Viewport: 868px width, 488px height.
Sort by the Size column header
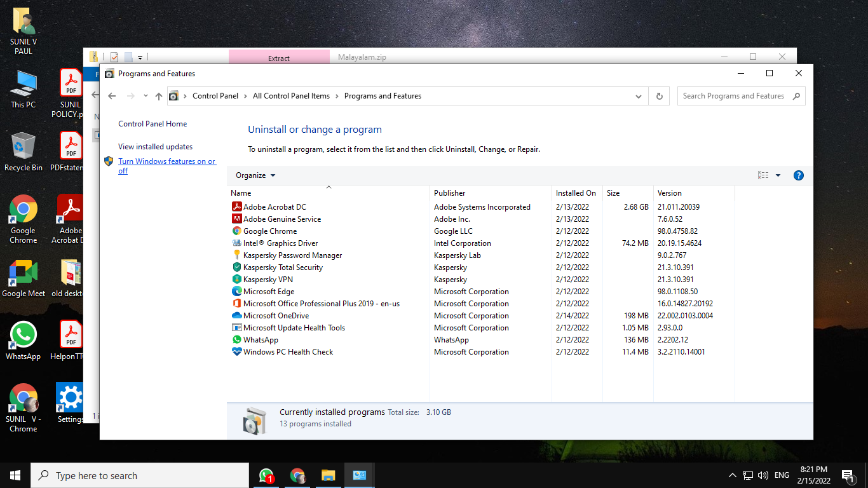[x=628, y=193]
